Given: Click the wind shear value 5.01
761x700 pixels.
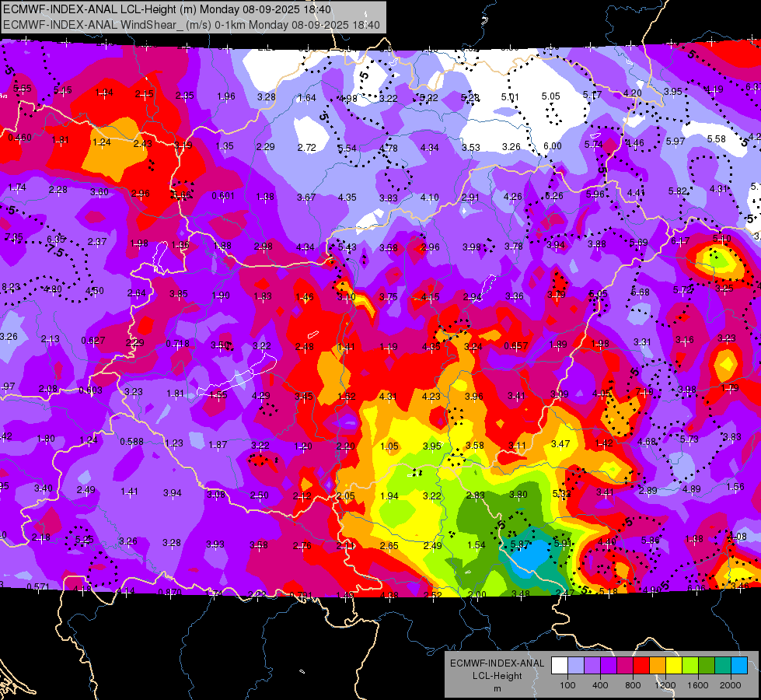Looking at the screenshot, I should (510, 97).
